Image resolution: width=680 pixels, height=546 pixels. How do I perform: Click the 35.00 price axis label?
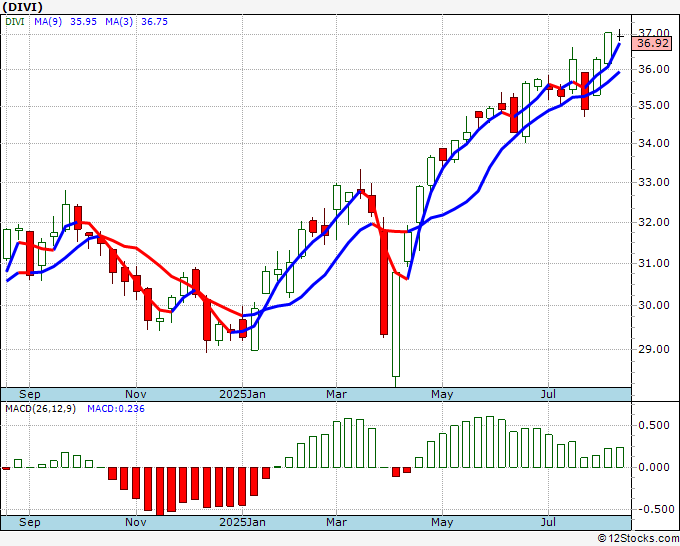tap(654, 105)
